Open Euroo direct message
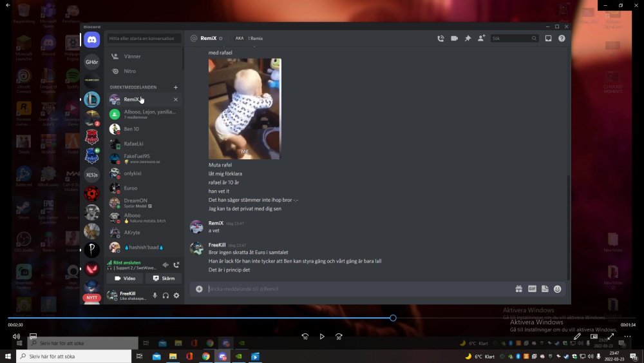This screenshot has height=363, width=644. click(x=144, y=188)
